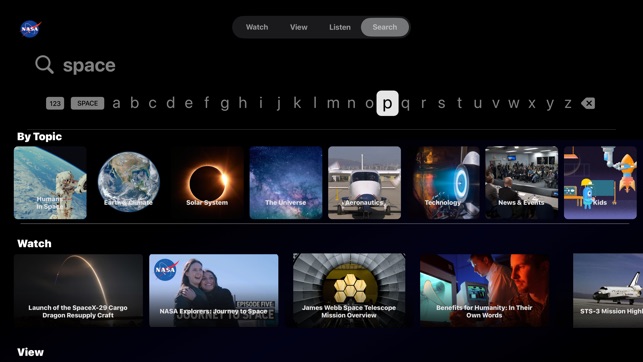Open The Universe topic tile
643x362 pixels.
click(286, 183)
